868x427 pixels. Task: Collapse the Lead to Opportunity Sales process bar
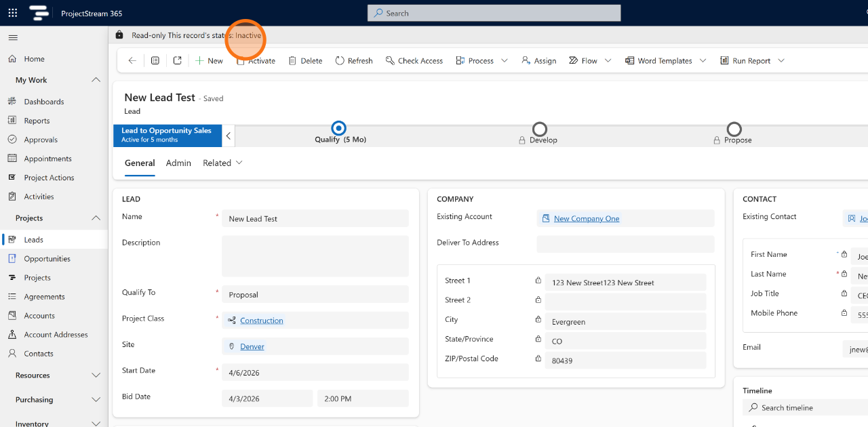(229, 136)
